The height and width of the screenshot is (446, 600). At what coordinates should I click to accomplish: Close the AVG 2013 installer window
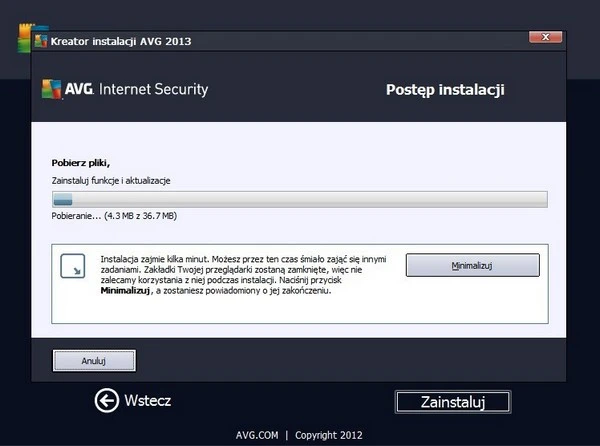pyautogui.click(x=543, y=38)
